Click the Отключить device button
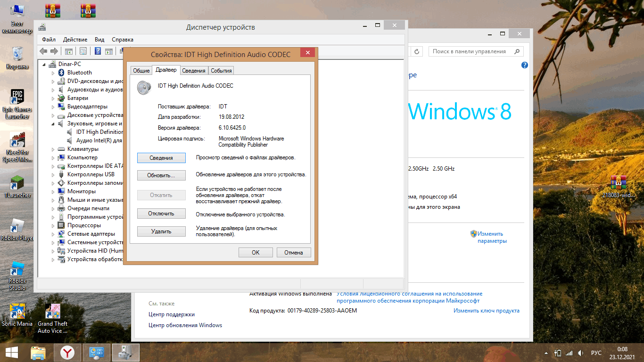The width and height of the screenshot is (644, 362). pos(161,214)
